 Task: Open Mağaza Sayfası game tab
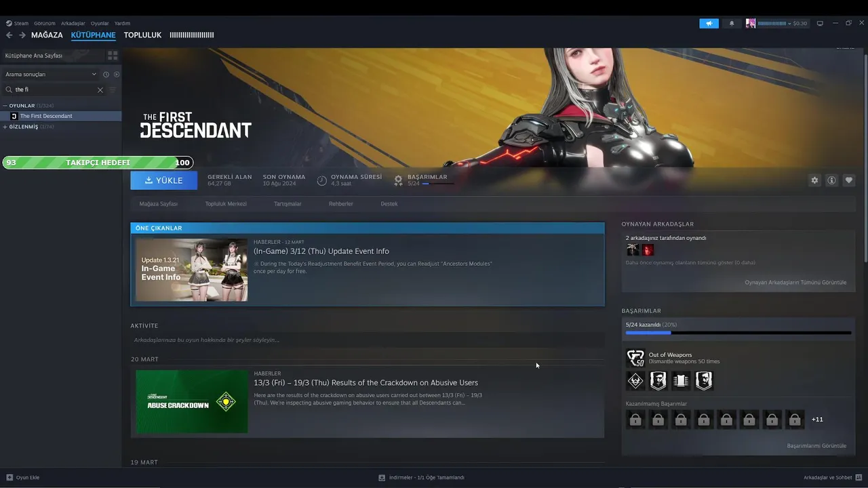pos(159,204)
